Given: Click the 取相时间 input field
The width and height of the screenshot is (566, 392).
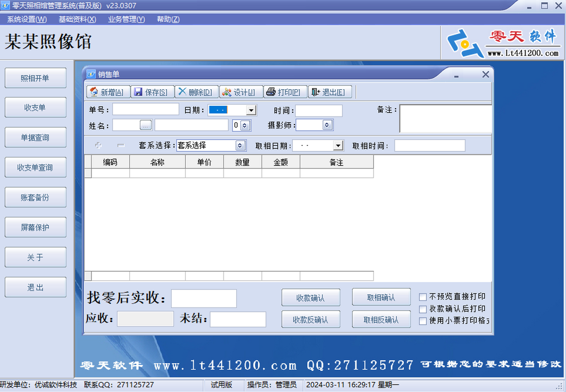Looking at the screenshot, I should pyautogui.click(x=430, y=146).
